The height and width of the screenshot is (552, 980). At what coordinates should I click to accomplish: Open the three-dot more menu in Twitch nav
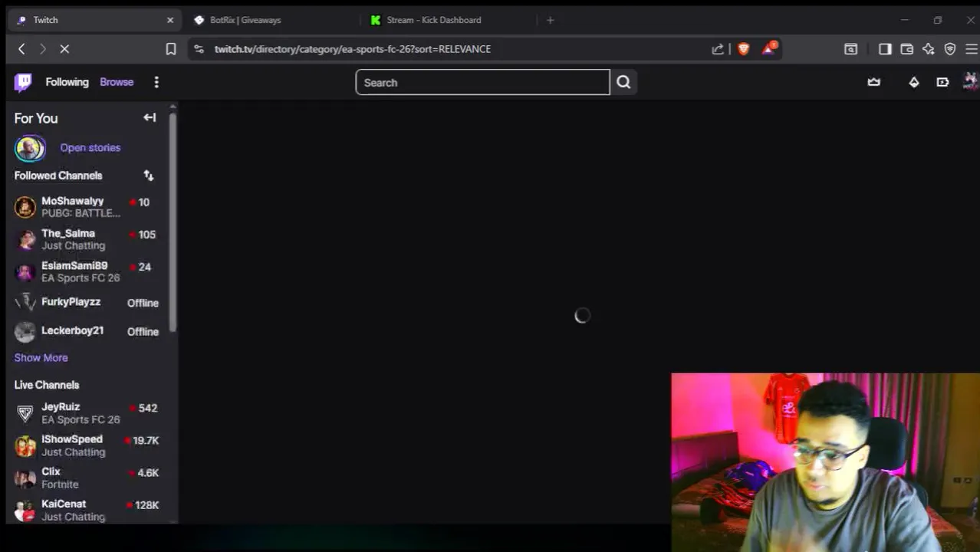pyautogui.click(x=156, y=82)
